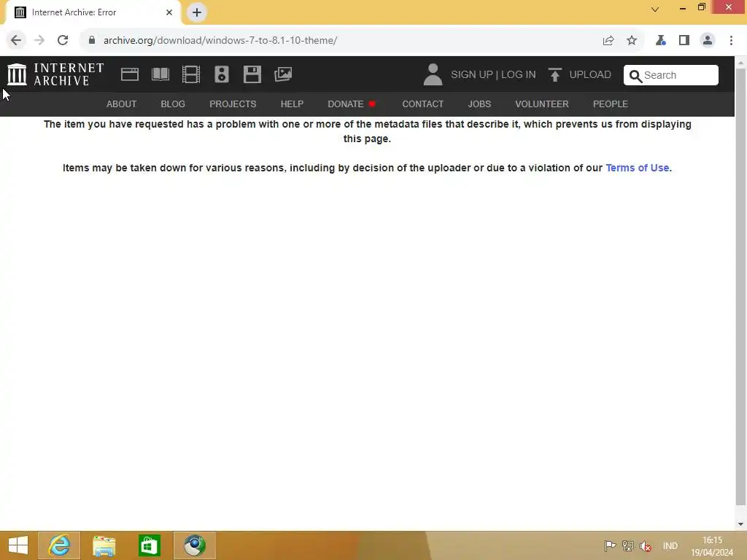Click the upload arrow icon

pyautogui.click(x=554, y=75)
